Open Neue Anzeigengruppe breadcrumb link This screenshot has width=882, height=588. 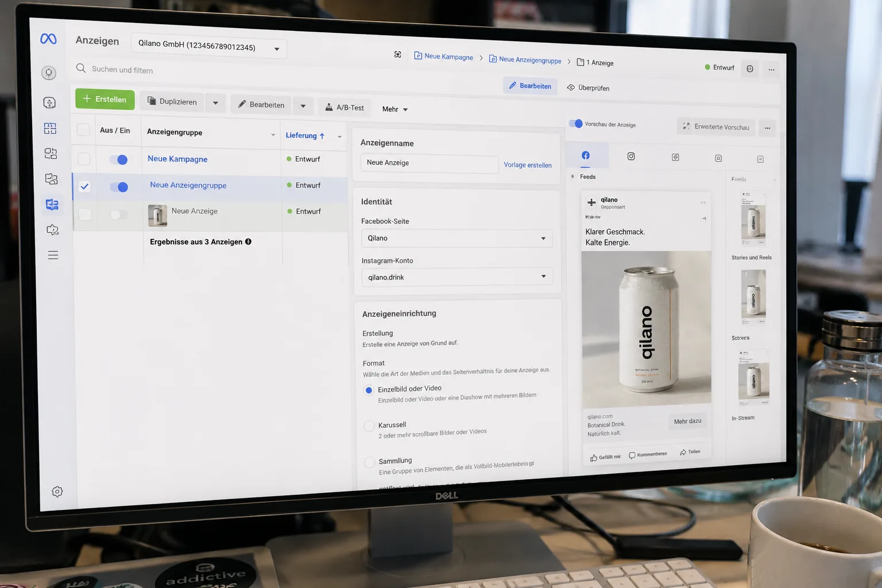tap(525, 59)
